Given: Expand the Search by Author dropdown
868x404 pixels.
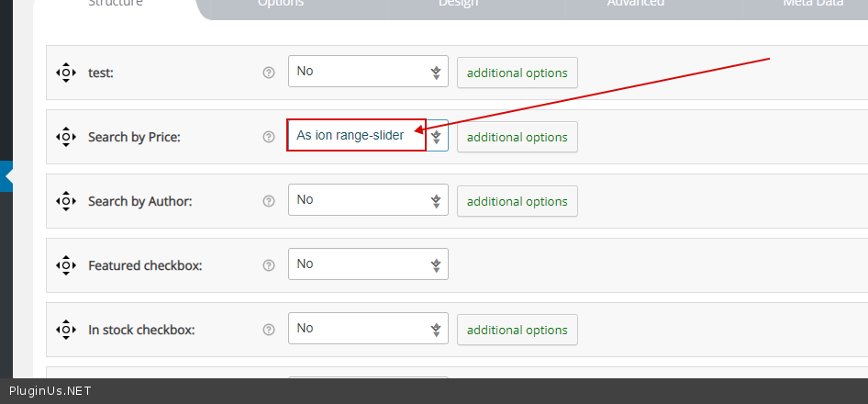Looking at the screenshot, I should pyautogui.click(x=368, y=200).
